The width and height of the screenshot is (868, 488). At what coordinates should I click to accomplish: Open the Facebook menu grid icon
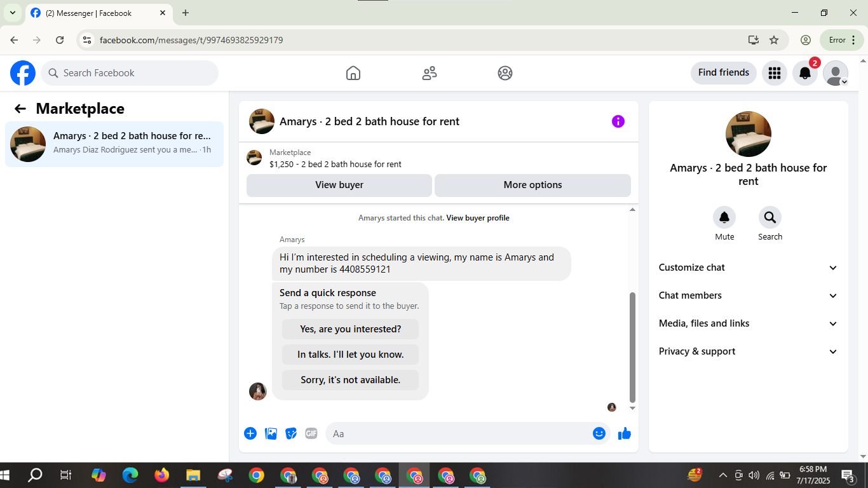tap(775, 73)
